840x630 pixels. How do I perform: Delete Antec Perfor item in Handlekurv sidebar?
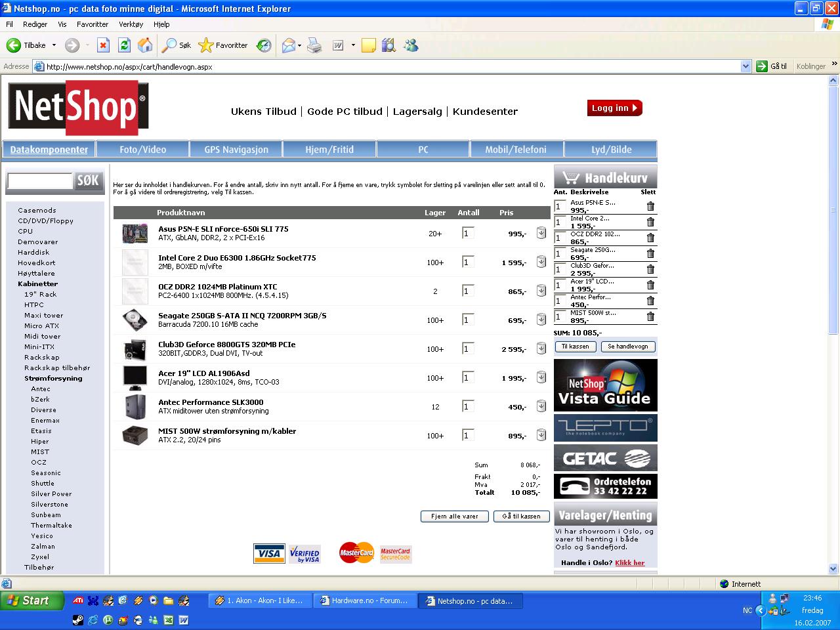click(x=650, y=301)
